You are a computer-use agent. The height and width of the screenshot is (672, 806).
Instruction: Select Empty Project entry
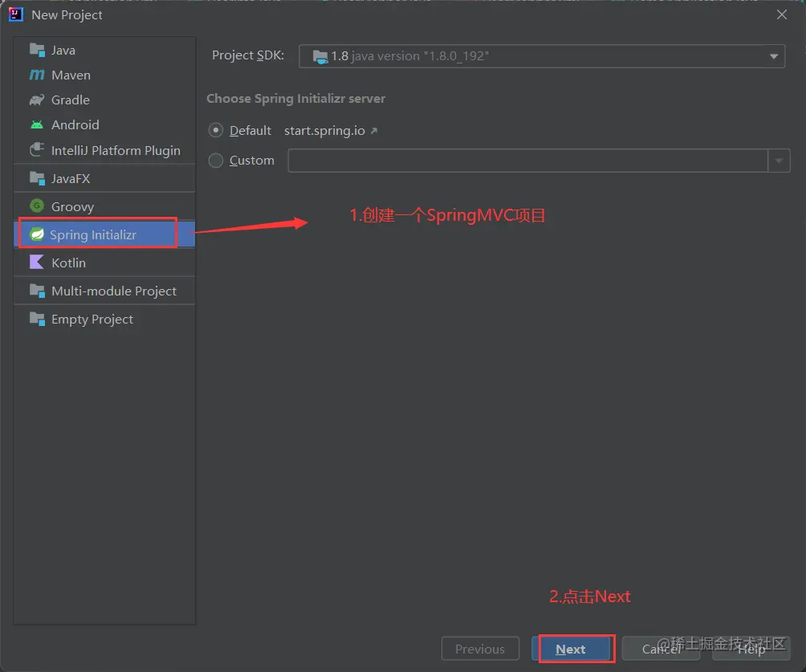[x=104, y=320]
